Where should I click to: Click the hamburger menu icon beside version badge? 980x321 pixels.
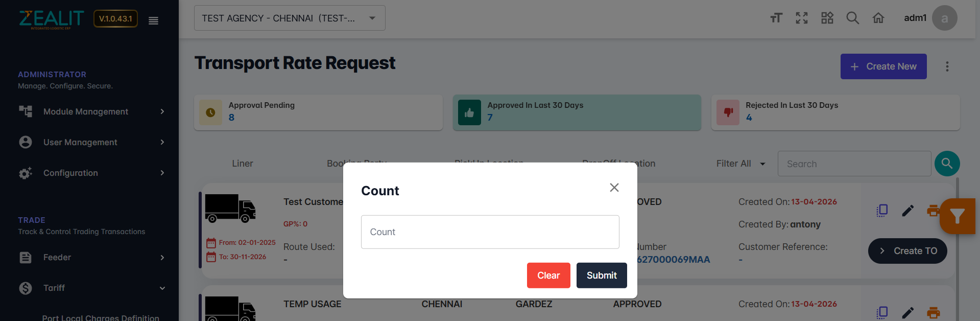pyautogui.click(x=153, y=20)
